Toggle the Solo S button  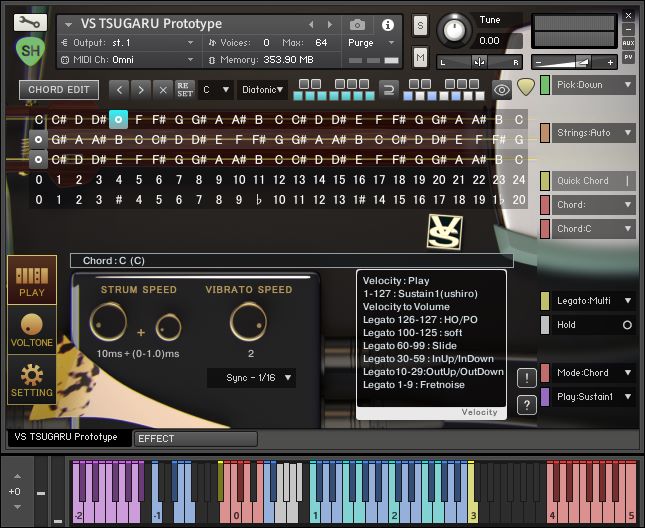click(x=420, y=25)
